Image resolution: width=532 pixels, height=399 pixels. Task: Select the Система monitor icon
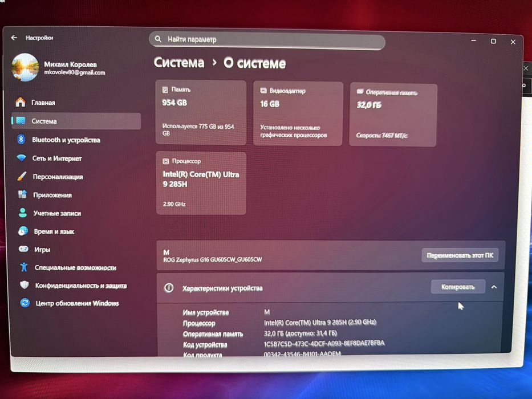tap(21, 121)
